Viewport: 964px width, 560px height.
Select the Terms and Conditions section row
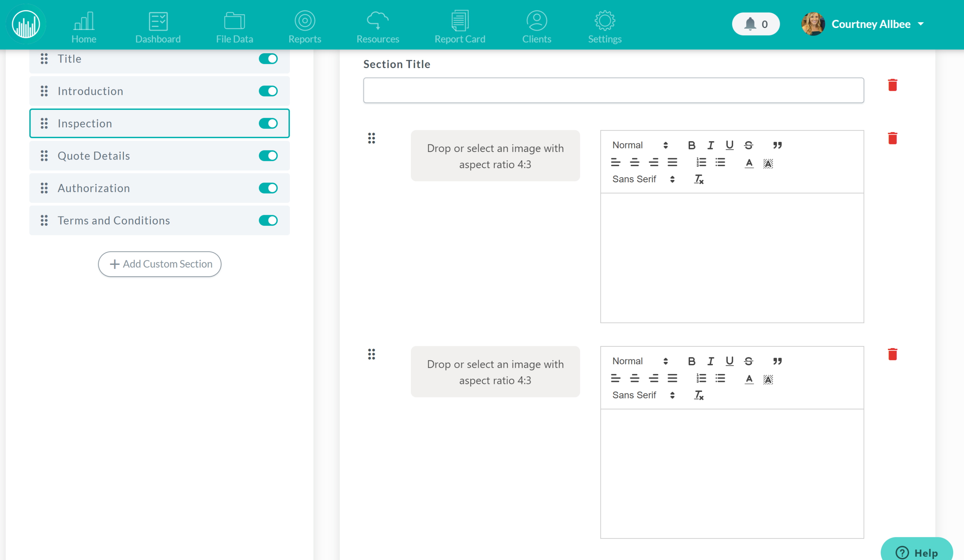tap(160, 220)
